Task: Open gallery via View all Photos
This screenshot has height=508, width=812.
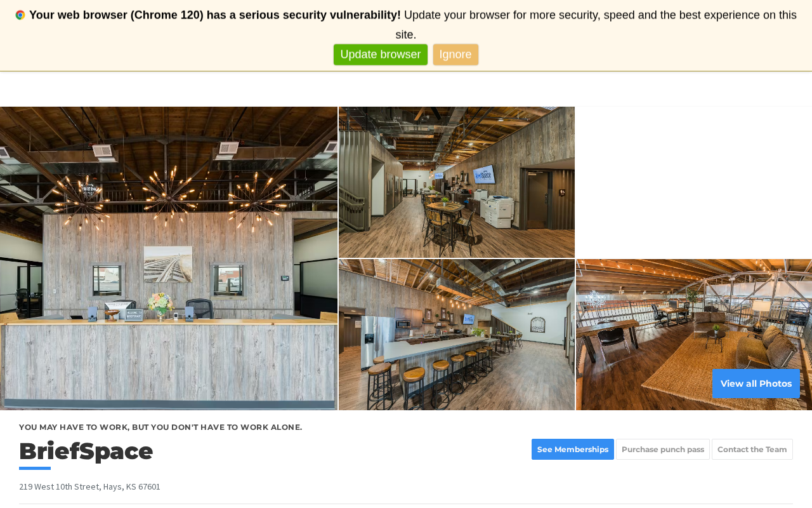Action: pyautogui.click(x=756, y=384)
